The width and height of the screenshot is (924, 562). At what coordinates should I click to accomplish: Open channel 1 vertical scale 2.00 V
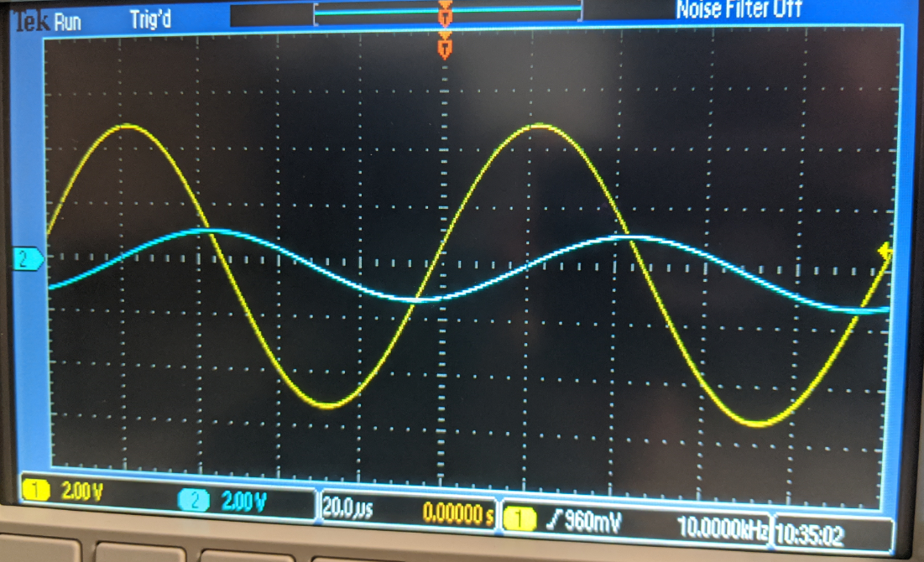pyautogui.click(x=82, y=492)
